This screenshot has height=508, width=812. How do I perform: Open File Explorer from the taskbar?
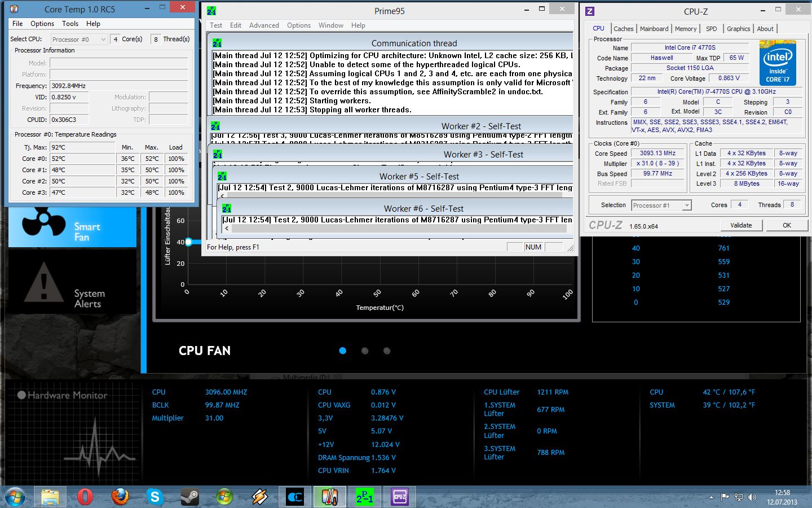[50, 497]
